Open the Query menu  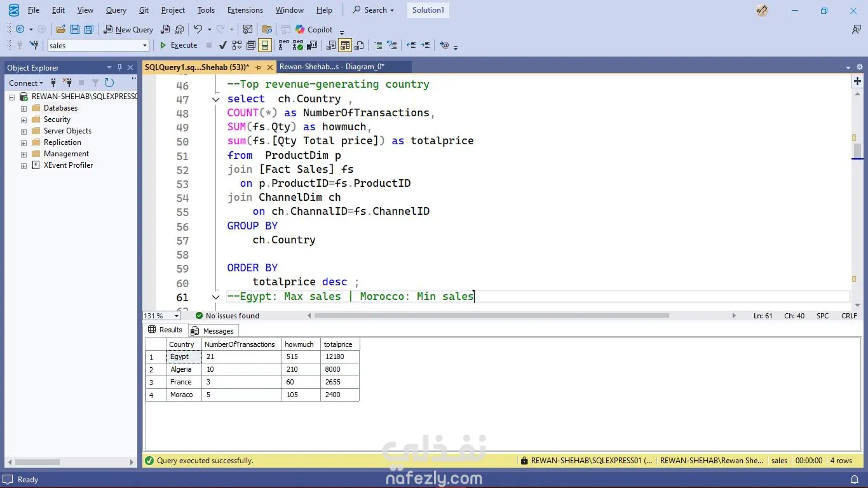[116, 10]
